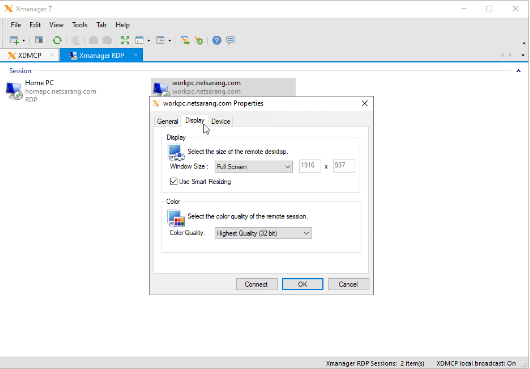Collapse the Session section chevron
The height and width of the screenshot is (369, 530).
point(519,71)
